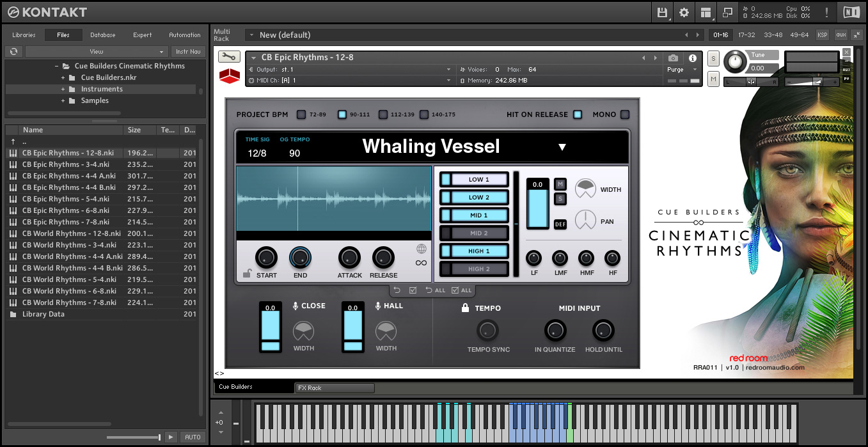
Task: Open the Whaling Vessel preset dropdown
Action: pos(562,147)
